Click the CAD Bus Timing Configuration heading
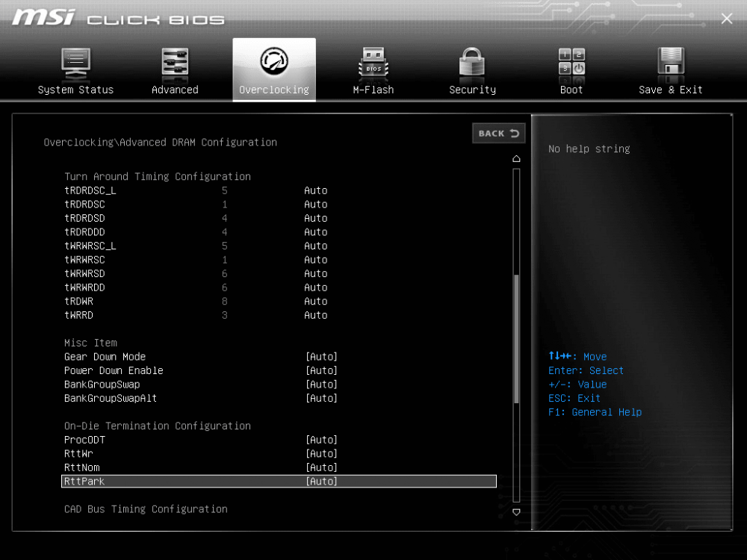This screenshot has height=560, width=747. coord(146,509)
